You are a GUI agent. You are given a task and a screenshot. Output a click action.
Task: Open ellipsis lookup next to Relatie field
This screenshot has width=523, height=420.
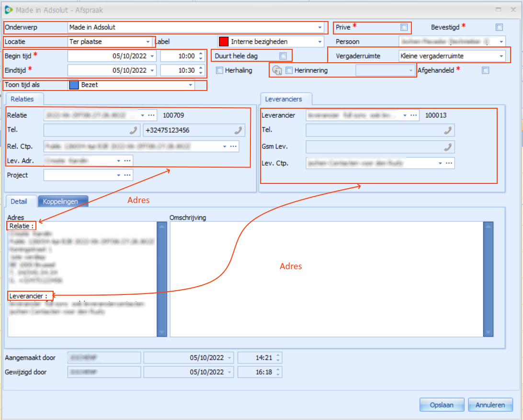click(151, 115)
